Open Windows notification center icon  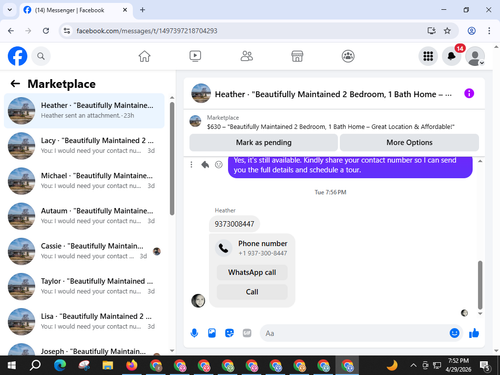(x=485, y=366)
